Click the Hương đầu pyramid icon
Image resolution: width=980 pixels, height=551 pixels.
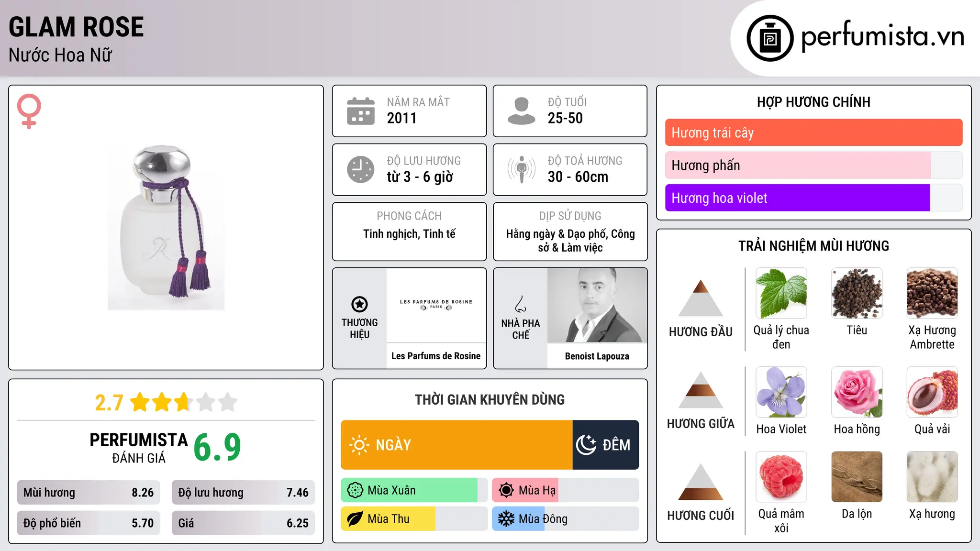(701, 298)
